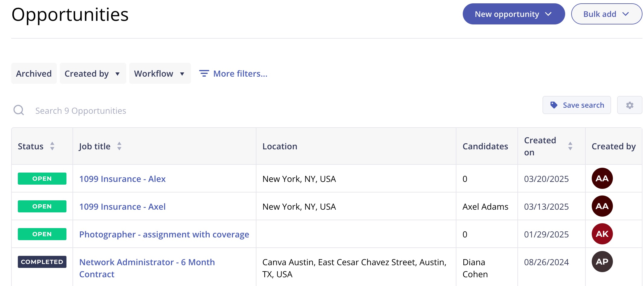Click the More filters lines icon
This screenshot has width=644, height=286.
tap(204, 73)
